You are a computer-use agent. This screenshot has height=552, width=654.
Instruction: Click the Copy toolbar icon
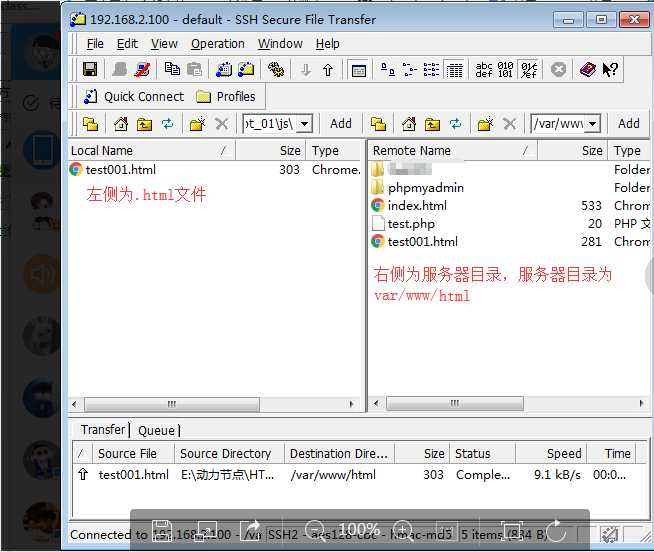click(x=172, y=69)
